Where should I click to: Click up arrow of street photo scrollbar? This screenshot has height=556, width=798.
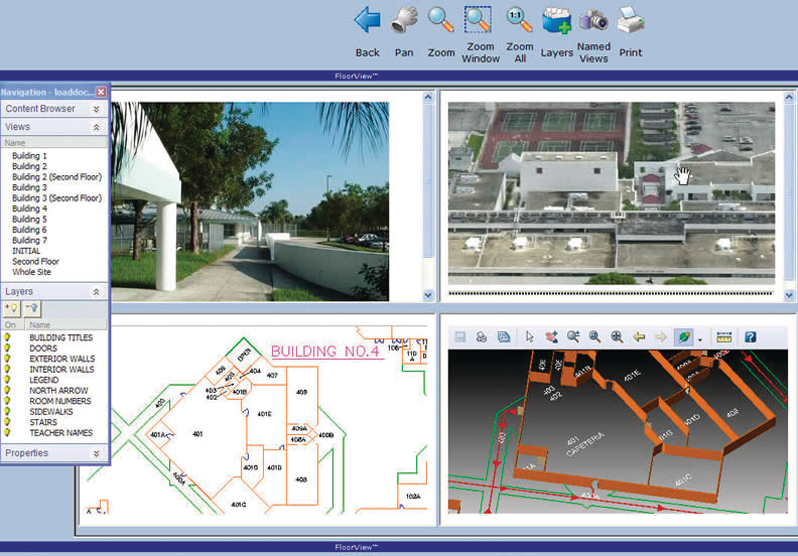(x=428, y=97)
